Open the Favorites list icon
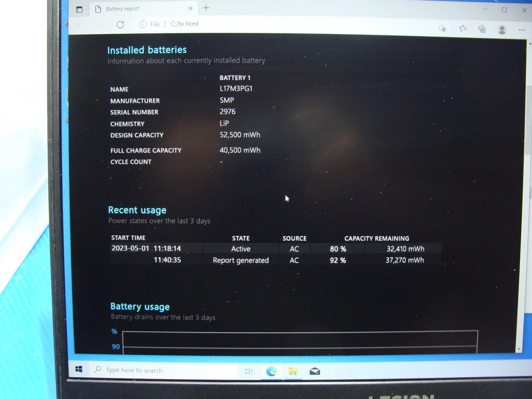Screen dimensions: 532x399 click(x=462, y=28)
